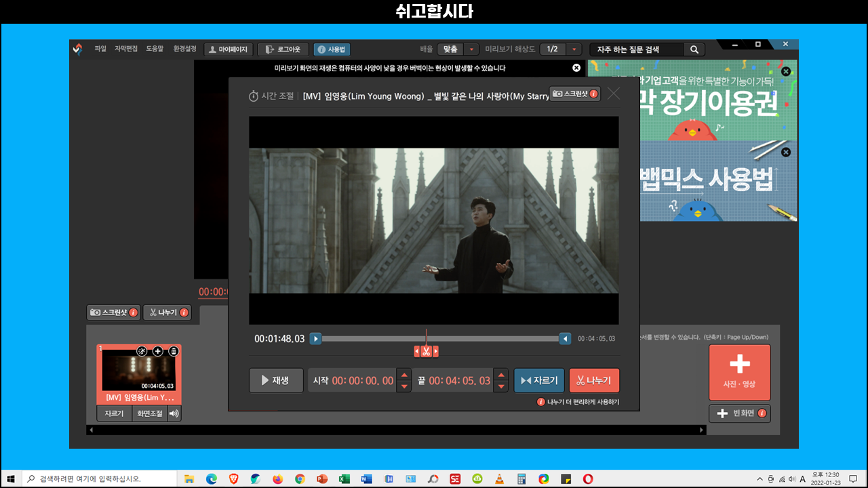Open the 도움말 menu

click(155, 49)
